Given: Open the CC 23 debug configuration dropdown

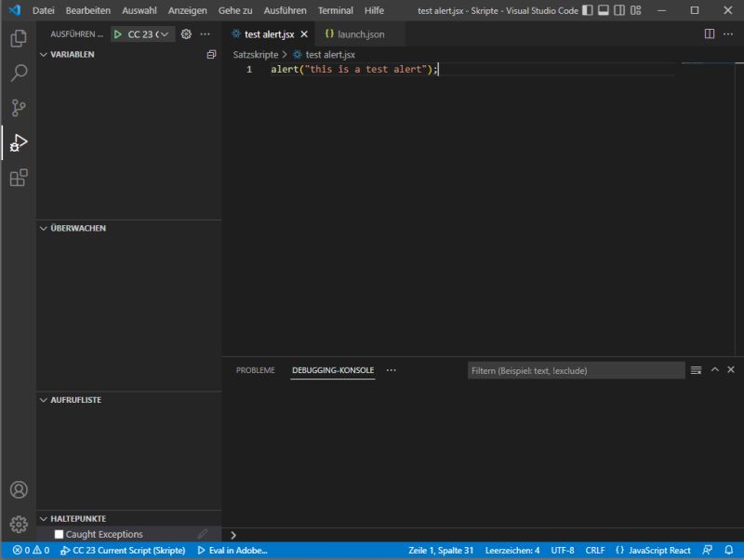Looking at the screenshot, I should pos(148,34).
